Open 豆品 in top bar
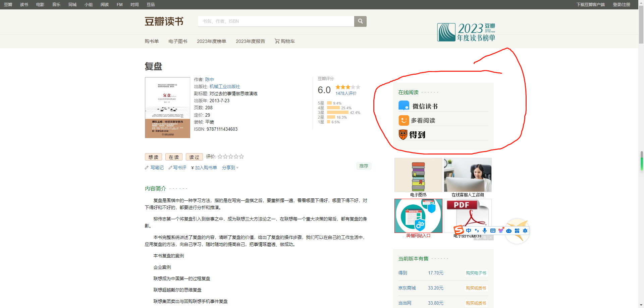The width and height of the screenshot is (644, 308). [151, 5]
